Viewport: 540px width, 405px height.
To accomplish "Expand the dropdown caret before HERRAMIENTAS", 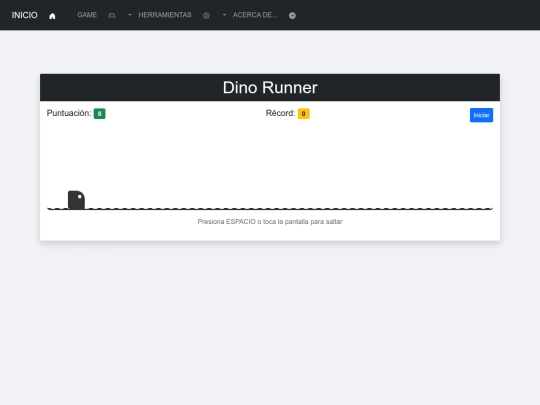I will pyautogui.click(x=130, y=15).
